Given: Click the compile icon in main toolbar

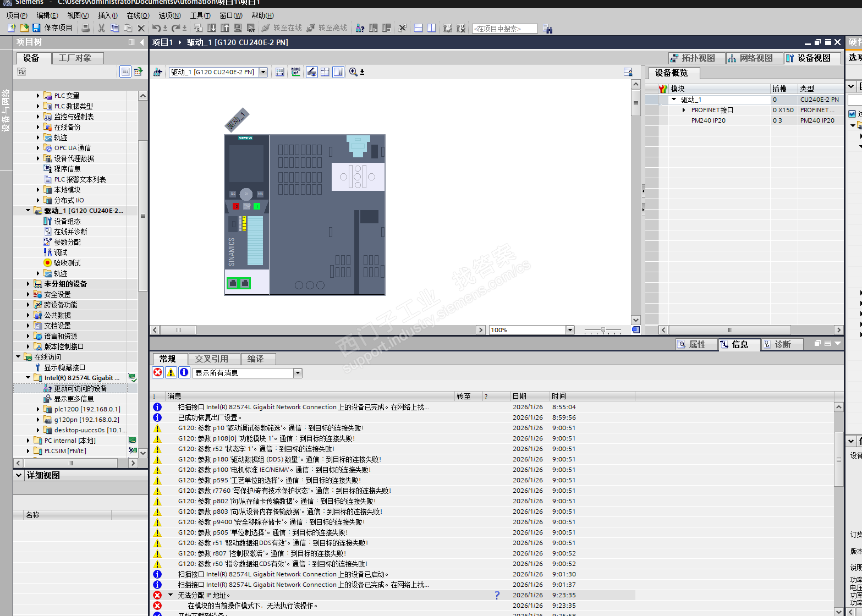Looking at the screenshot, I should pos(199,28).
